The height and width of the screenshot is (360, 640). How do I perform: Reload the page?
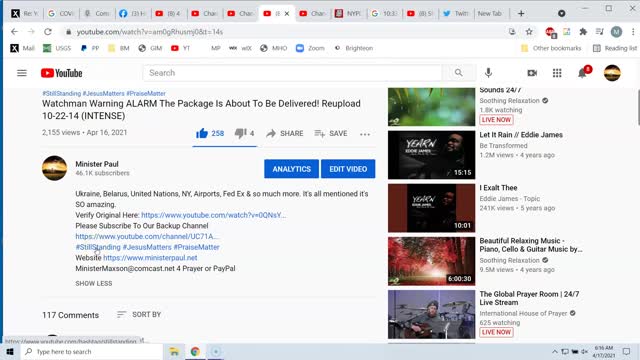[x=48, y=31]
